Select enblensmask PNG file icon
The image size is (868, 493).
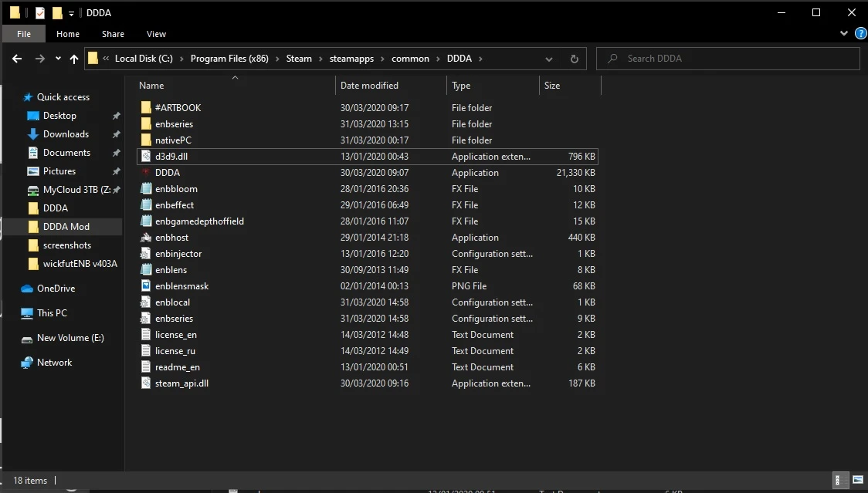pyautogui.click(x=146, y=286)
